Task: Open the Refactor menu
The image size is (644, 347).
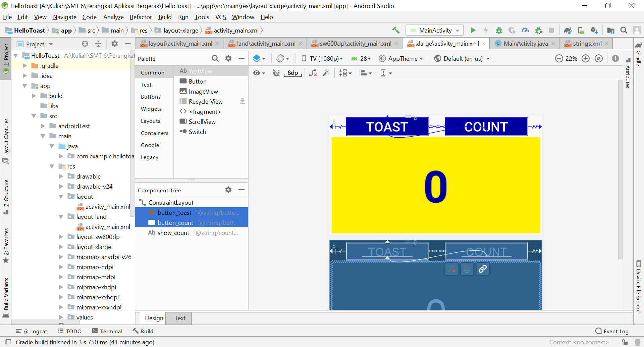Action: (x=141, y=17)
